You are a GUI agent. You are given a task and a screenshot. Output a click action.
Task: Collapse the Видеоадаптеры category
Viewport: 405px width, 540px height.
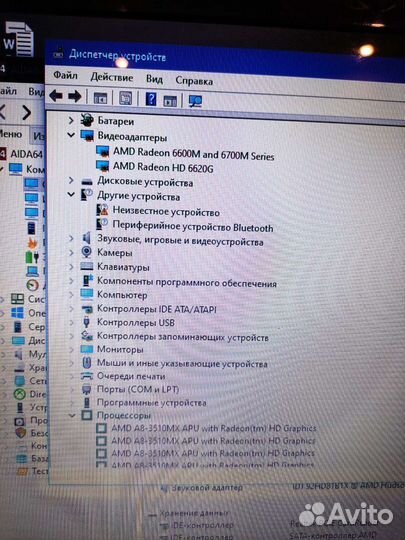click(x=71, y=135)
